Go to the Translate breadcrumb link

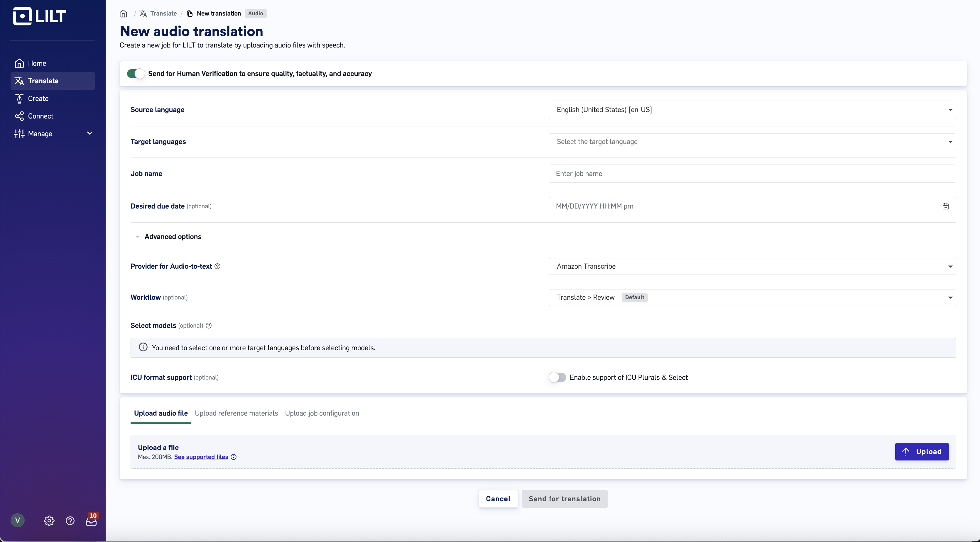click(164, 13)
